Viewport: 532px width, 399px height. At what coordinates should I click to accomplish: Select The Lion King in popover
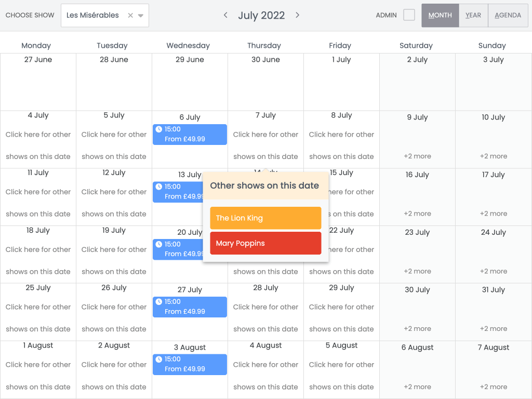[265, 218]
